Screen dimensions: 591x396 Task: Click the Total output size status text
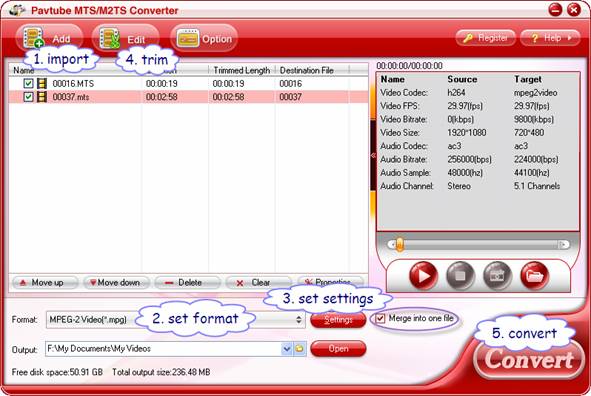coord(161,372)
